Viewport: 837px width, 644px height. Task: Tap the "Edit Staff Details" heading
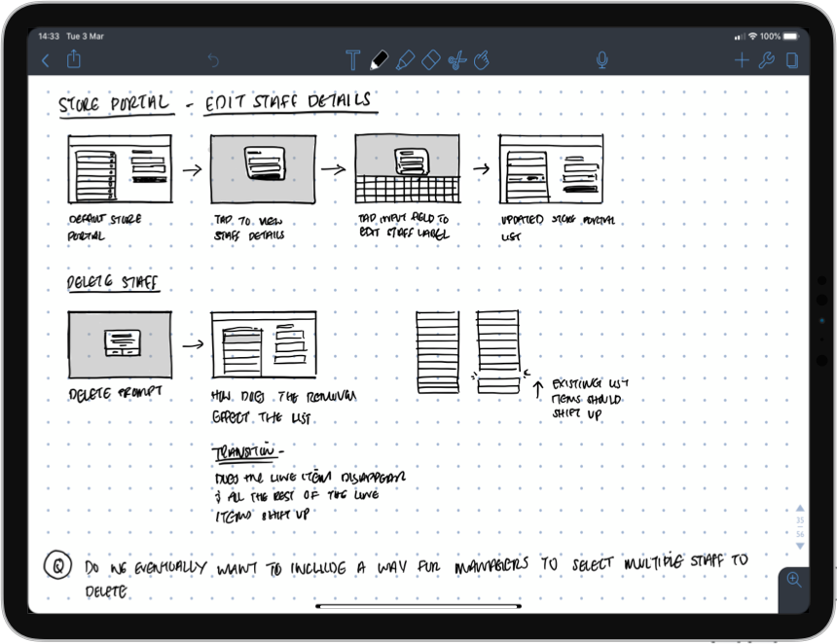(289, 101)
